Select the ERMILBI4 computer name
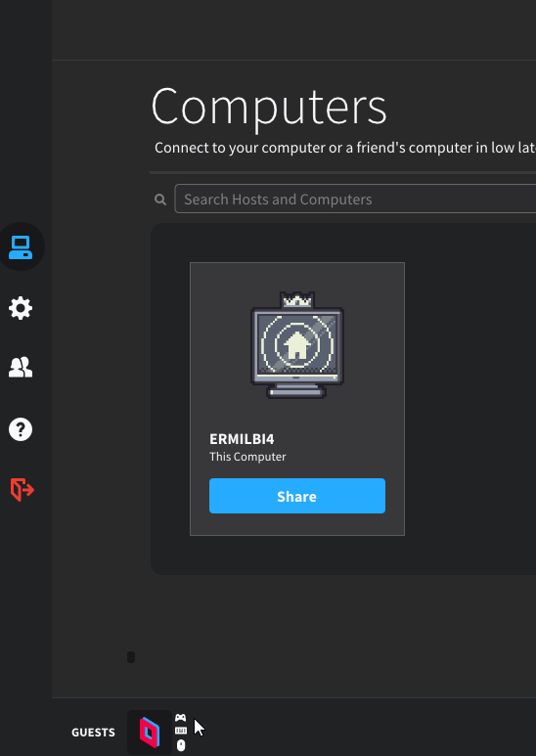Screen dimensions: 536x756 [x=242, y=439]
